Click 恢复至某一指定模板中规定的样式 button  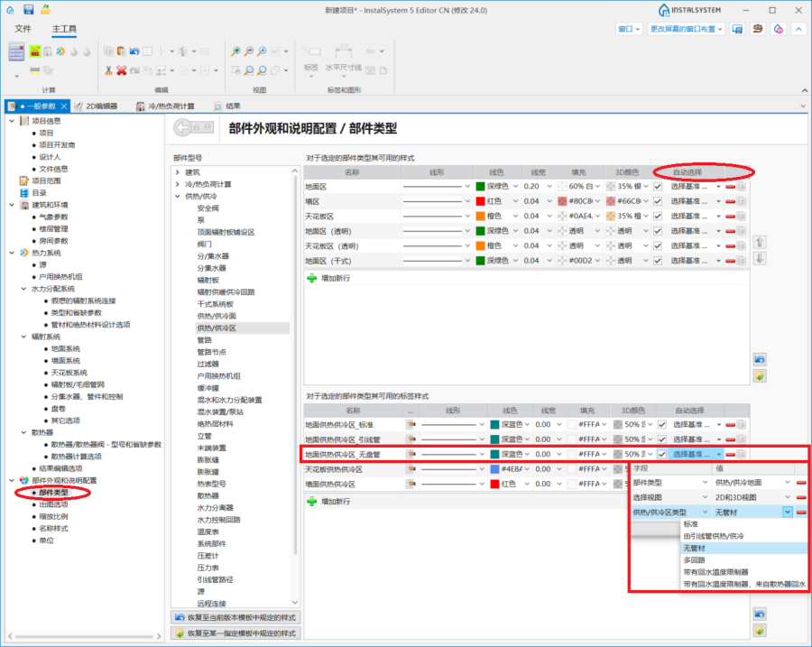coord(235,633)
